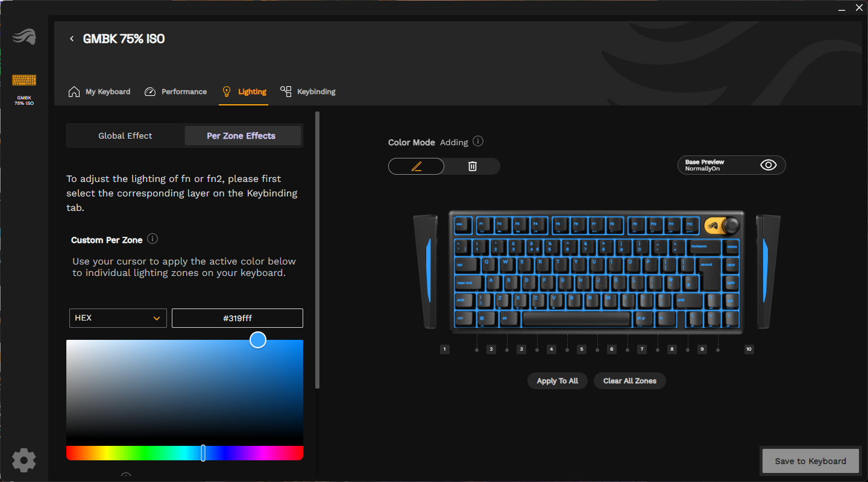Click the rotary knob on the keyboard
The image size is (868, 482).
[732, 225]
